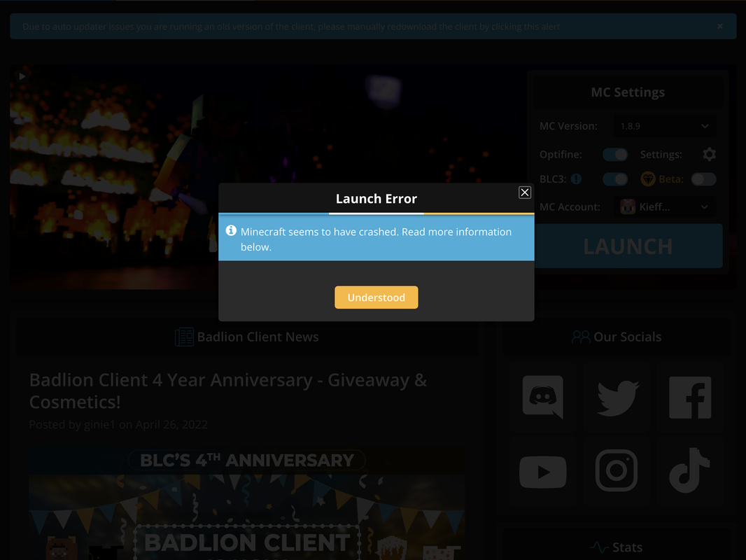Click the 'Posted by ginie1 on April 26, 2022' text
Screen dimensions: 746x560
tap(118, 424)
